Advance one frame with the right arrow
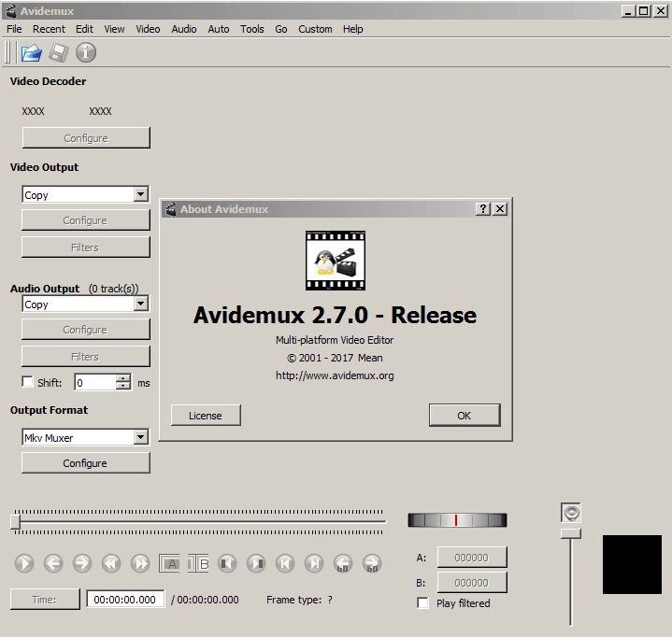 [82, 563]
